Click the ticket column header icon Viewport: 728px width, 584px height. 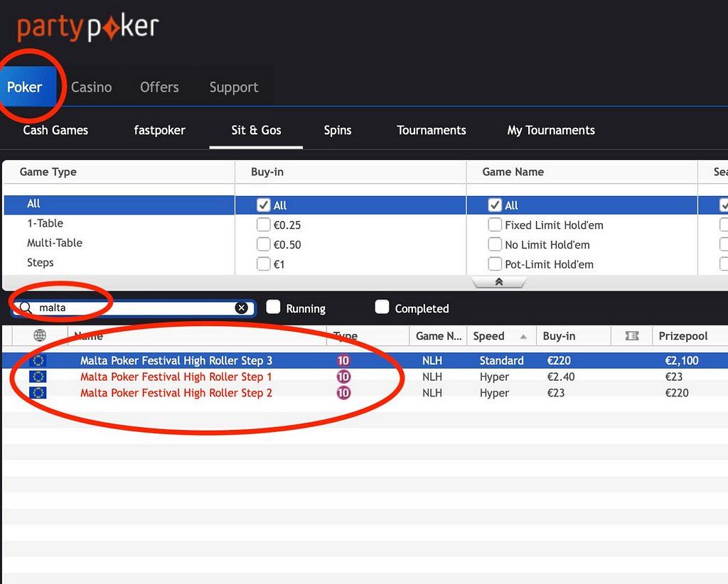[632, 335]
